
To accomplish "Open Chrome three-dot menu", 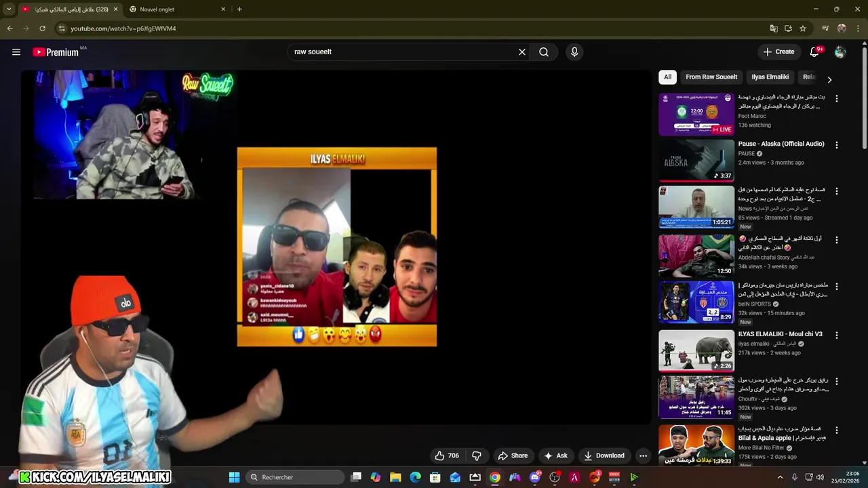I will click(859, 28).
